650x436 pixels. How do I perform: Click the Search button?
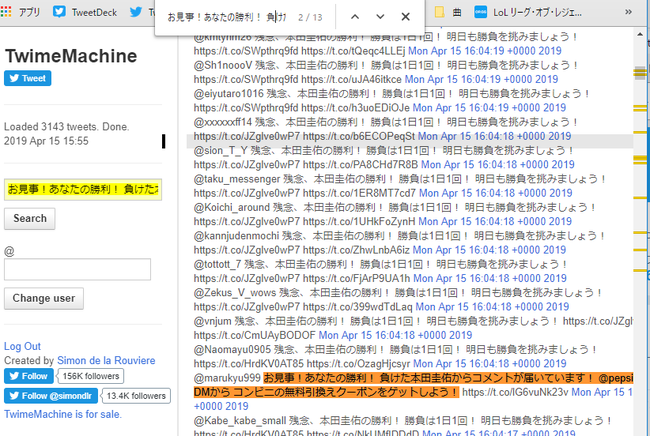coord(30,218)
